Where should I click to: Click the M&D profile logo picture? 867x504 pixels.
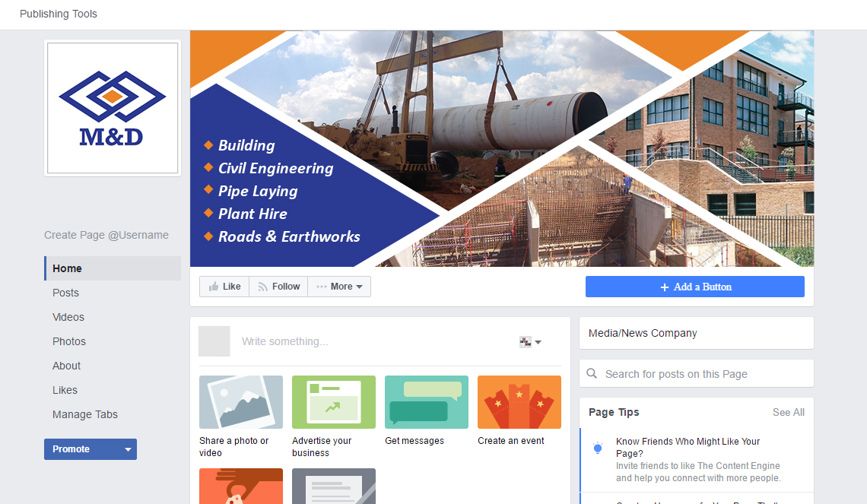(x=113, y=108)
